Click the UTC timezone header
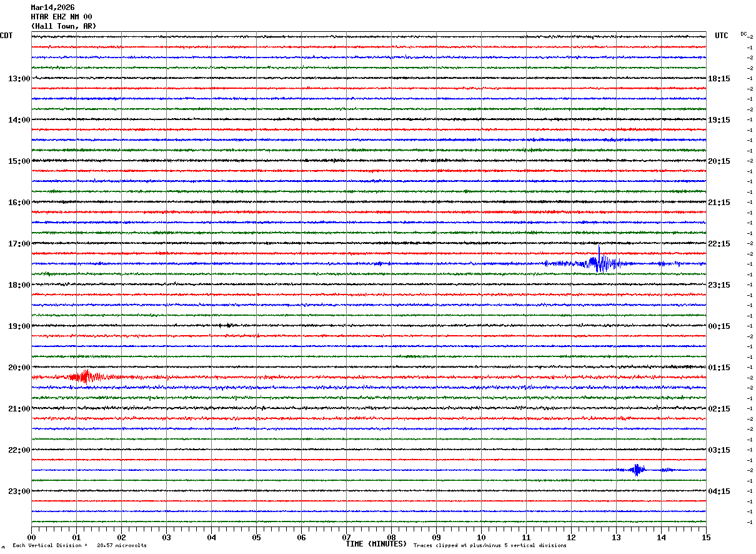This screenshot has width=756, height=554. click(722, 36)
